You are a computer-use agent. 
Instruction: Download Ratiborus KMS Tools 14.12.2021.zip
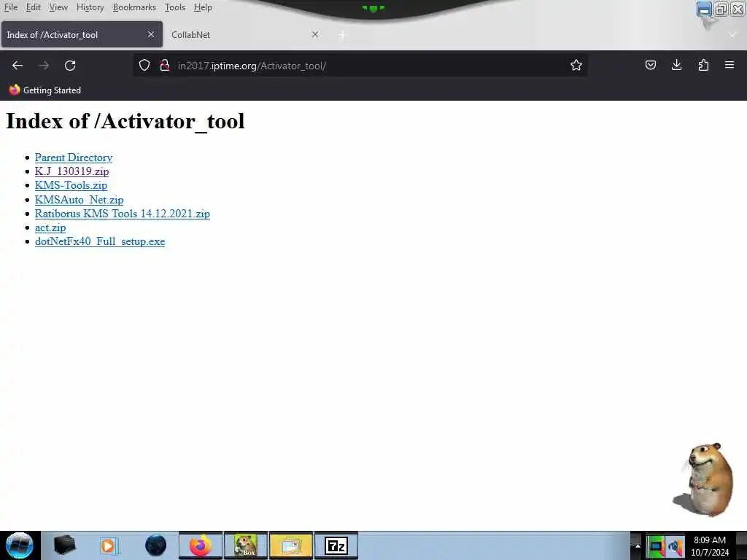point(123,214)
